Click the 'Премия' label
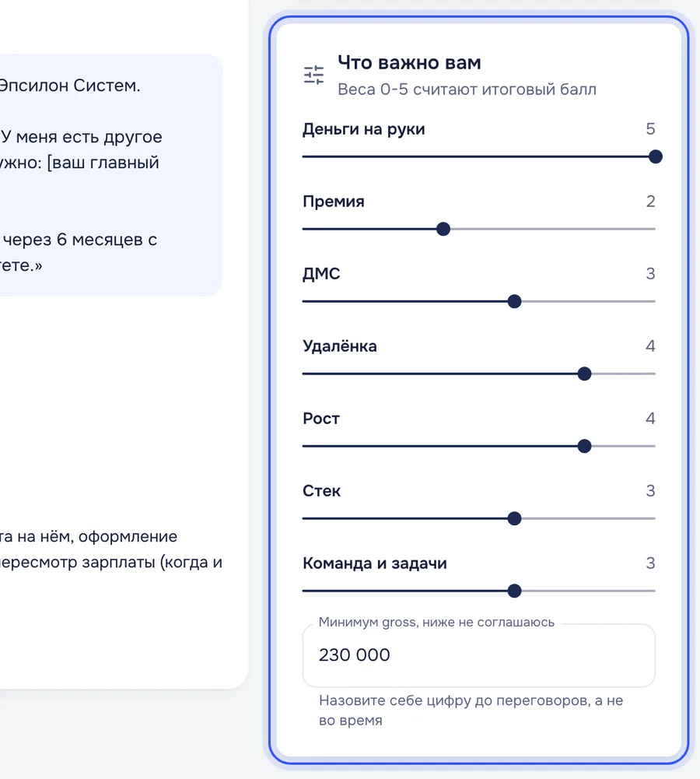This screenshot has width=700, height=779. [334, 202]
